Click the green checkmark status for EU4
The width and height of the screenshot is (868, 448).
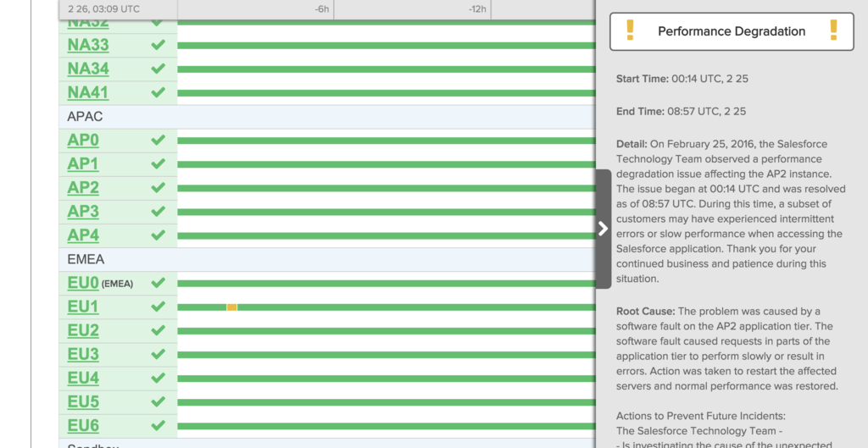pos(159,378)
